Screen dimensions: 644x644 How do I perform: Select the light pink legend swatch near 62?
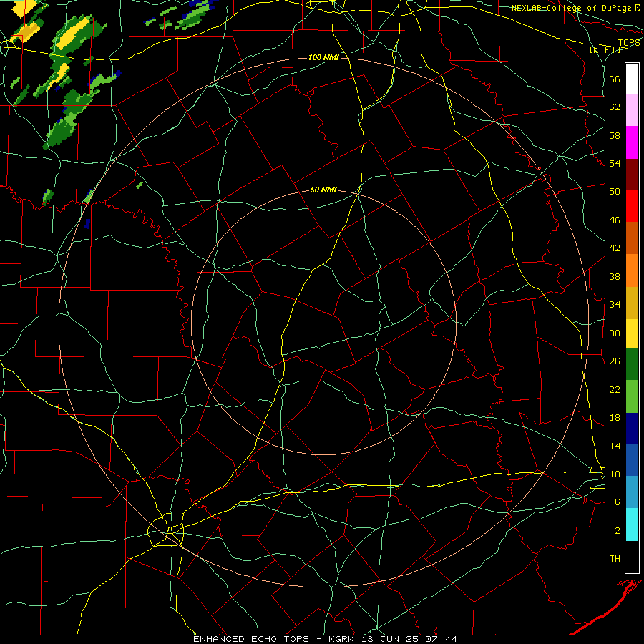coord(632,110)
